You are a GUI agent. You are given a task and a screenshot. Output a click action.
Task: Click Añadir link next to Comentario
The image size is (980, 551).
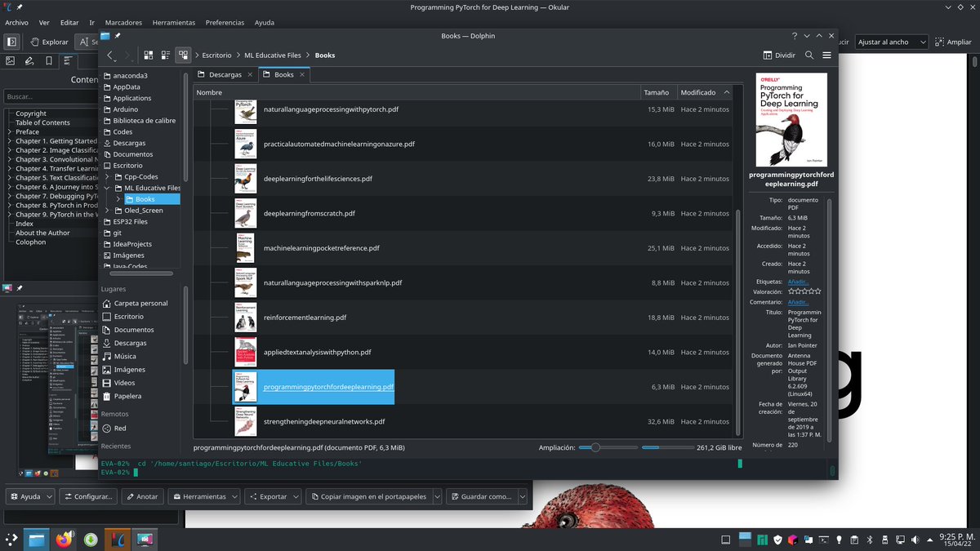coord(799,302)
